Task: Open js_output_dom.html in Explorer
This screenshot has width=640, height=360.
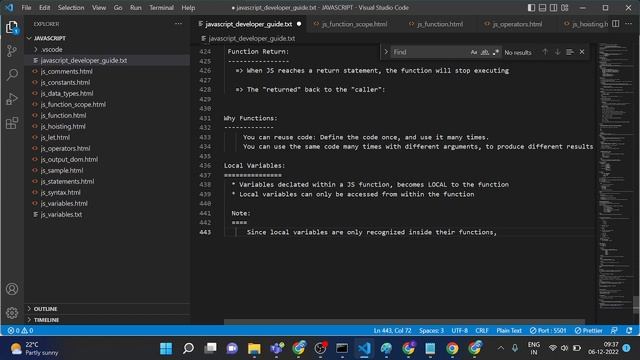Action: tap(69, 160)
